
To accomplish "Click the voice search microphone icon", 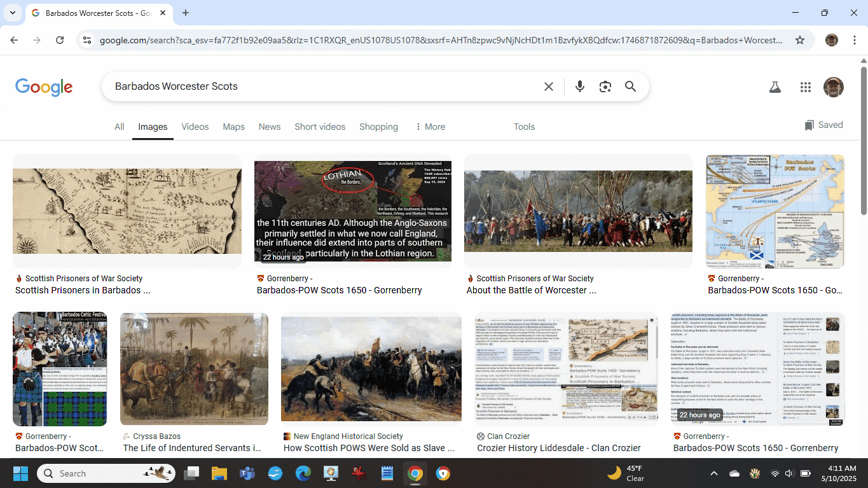I will coord(579,87).
